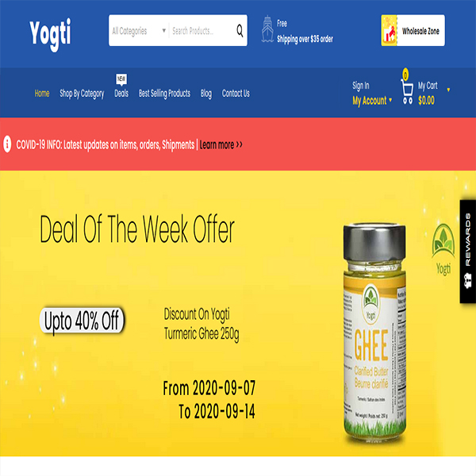Open the Shop By Category menu

tap(82, 94)
